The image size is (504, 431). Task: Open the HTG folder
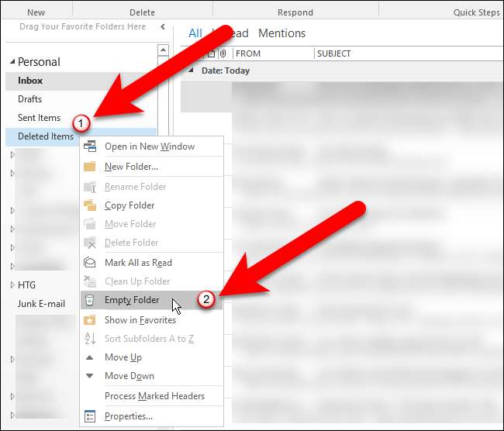[26, 285]
